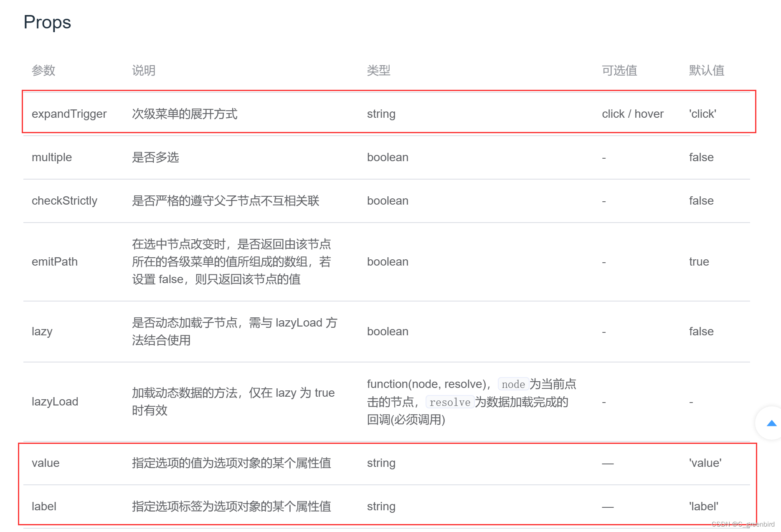Click the emitPath description paragraph
Screen dimensions: 781x532
(x=232, y=262)
